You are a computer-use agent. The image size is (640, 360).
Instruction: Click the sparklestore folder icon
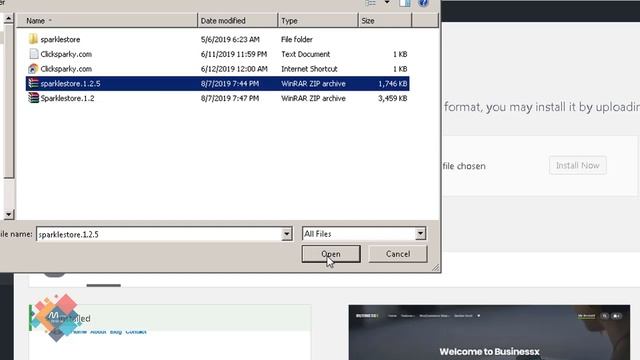(33, 39)
